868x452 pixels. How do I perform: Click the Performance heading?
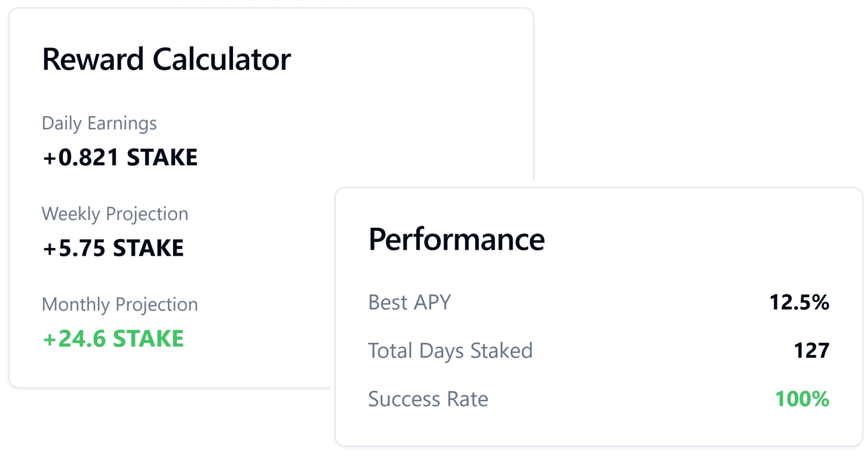pyautogui.click(x=456, y=239)
